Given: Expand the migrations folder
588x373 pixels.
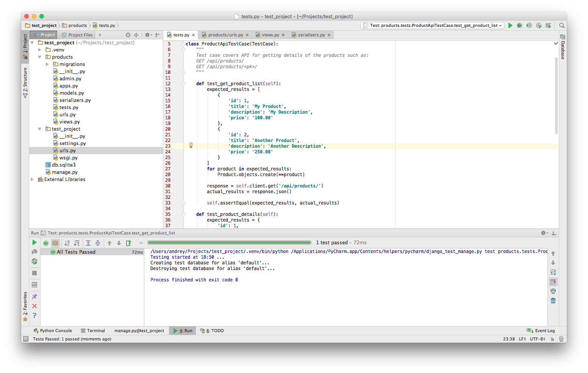Looking at the screenshot, I should 47,64.
